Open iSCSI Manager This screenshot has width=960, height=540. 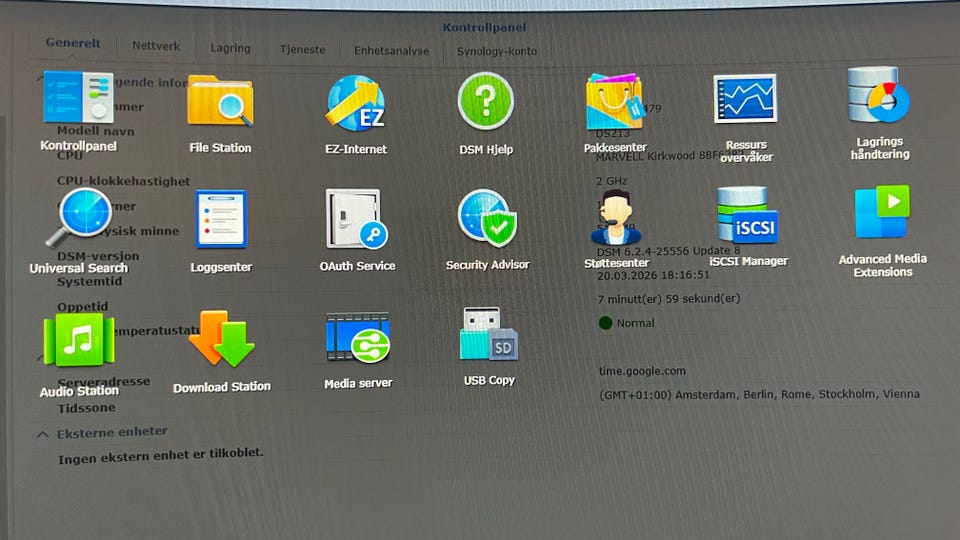[748, 215]
